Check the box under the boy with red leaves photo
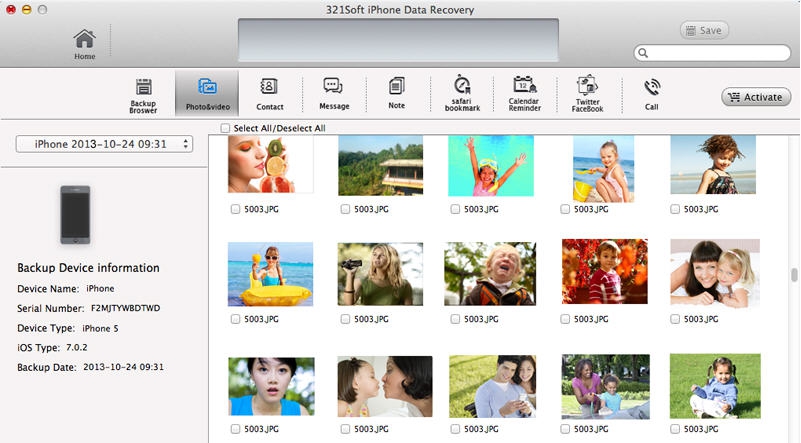The image size is (801, 443). (x=565, y=319)
